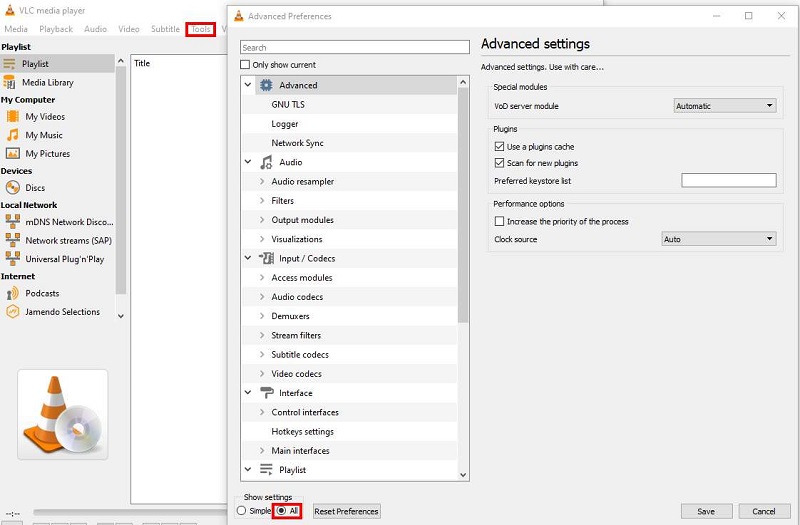The height and width of the screenshot is (525, 800).
Task: Click Network streams (SAP) icon
Action: 12,240
